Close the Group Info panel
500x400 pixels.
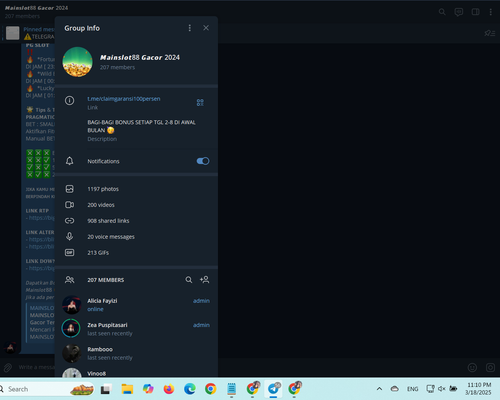coord(206,28)
